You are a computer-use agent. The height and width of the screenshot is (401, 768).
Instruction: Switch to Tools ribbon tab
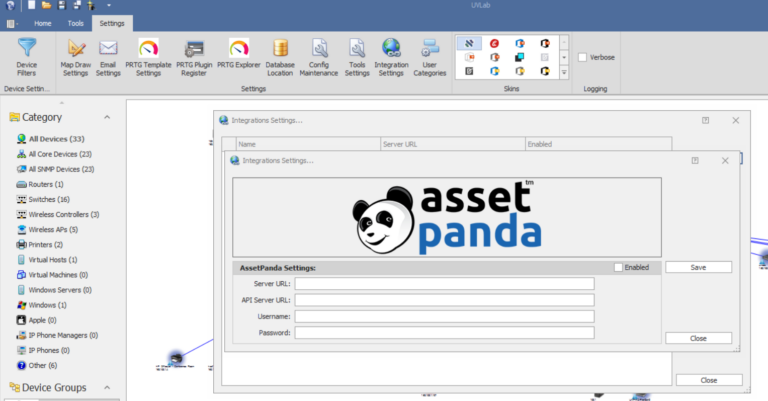tap(75, 24)
